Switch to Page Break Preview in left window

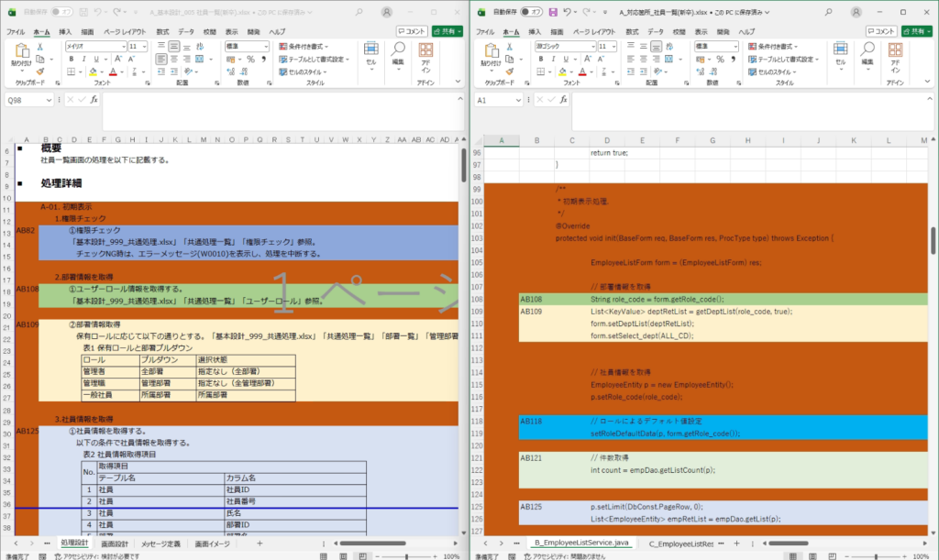(362, 556)
